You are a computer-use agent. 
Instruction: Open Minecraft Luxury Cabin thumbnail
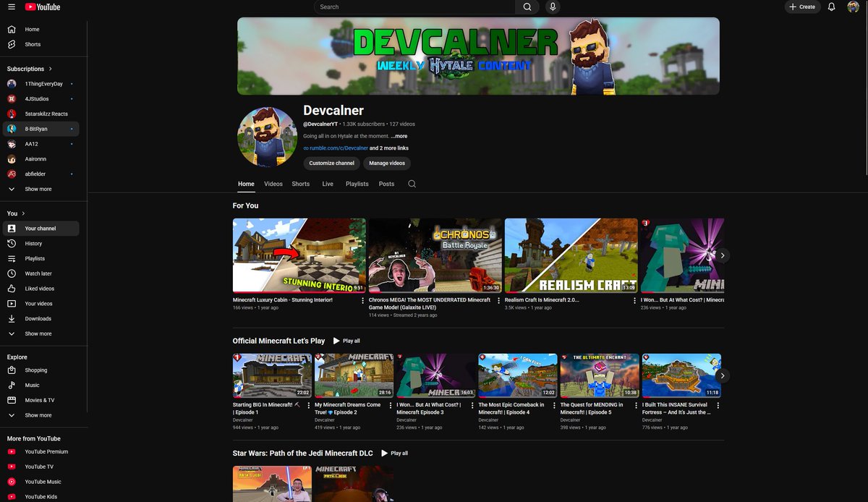[299, 255]
